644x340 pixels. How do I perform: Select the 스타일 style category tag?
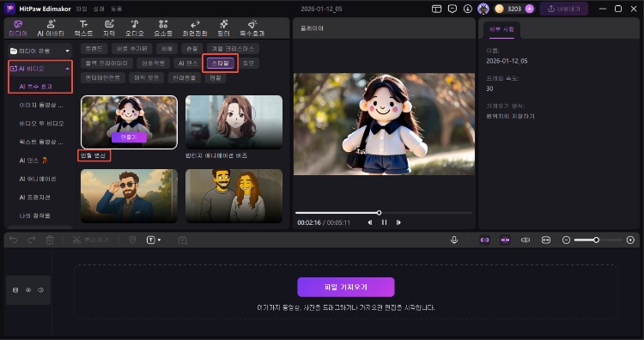221,63
